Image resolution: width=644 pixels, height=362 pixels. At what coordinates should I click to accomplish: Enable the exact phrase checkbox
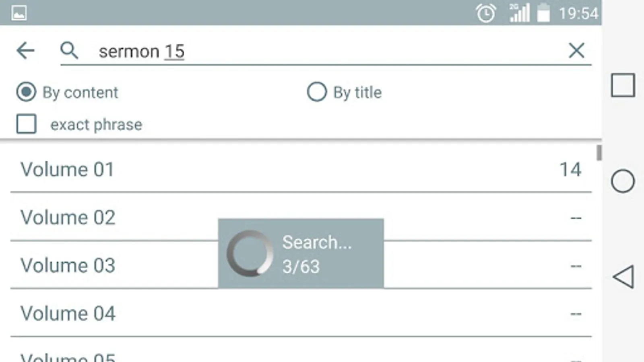27,124
